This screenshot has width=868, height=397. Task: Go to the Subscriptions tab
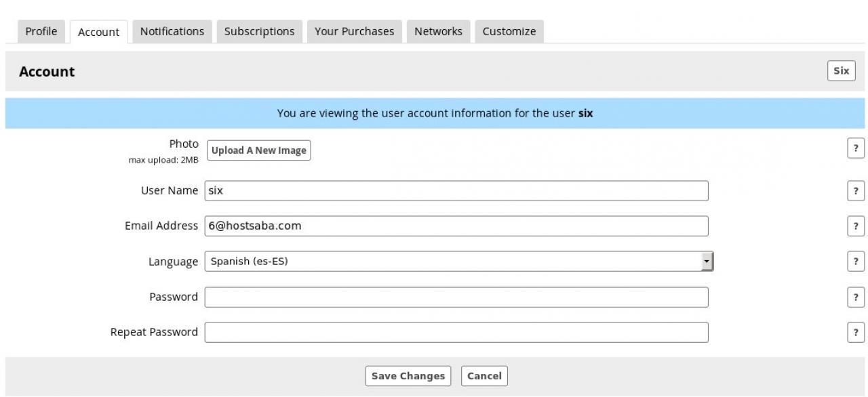[259, 31]
